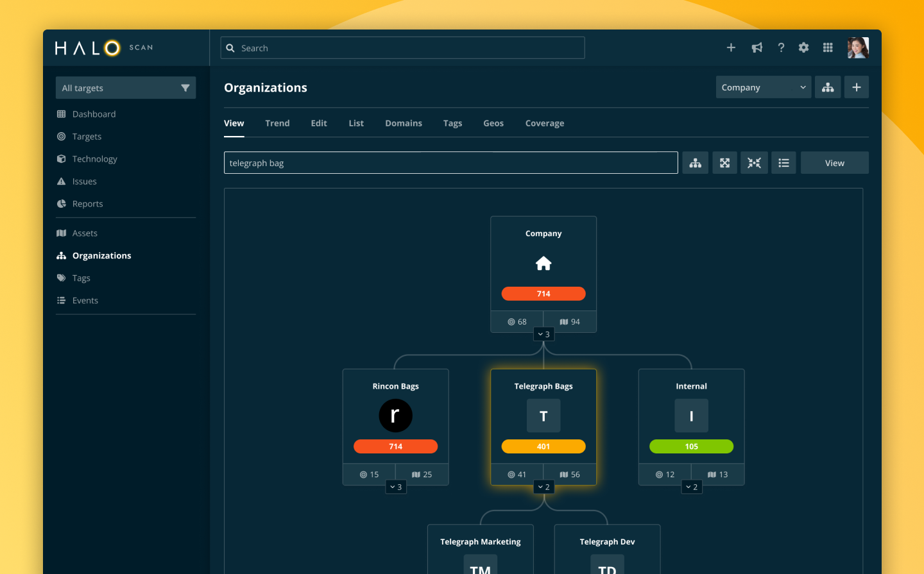The height and width of the screenshot is (574, 924).
Task: Click Internal I avatar
Action: point(692,416)
